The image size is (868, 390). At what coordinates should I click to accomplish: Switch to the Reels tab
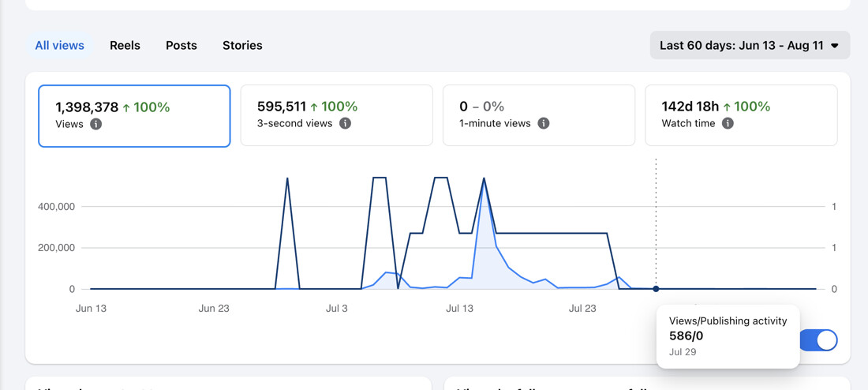[x=125, y=46]
